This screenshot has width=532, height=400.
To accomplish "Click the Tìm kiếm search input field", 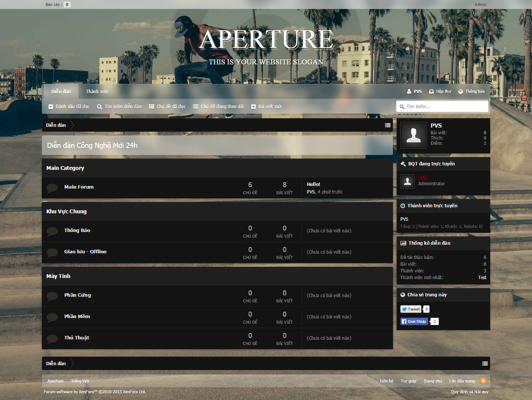I will click(445, 107).
